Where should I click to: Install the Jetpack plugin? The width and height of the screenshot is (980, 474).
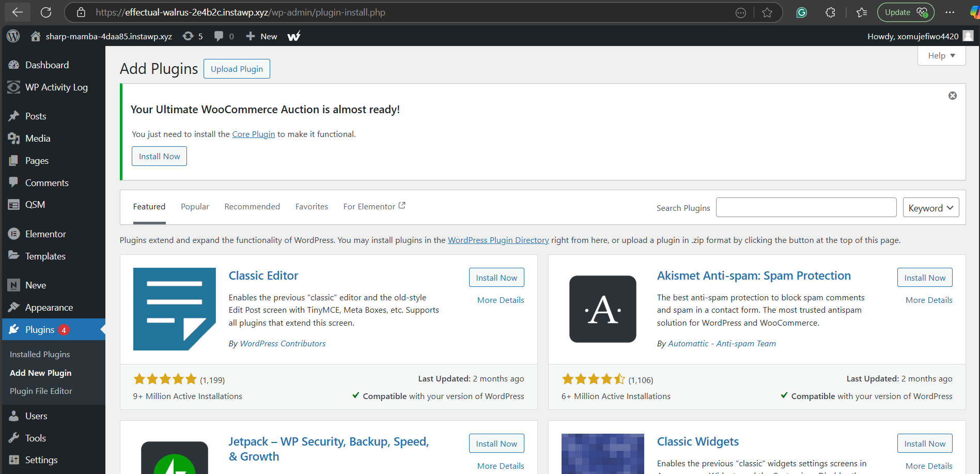[496, 444]
